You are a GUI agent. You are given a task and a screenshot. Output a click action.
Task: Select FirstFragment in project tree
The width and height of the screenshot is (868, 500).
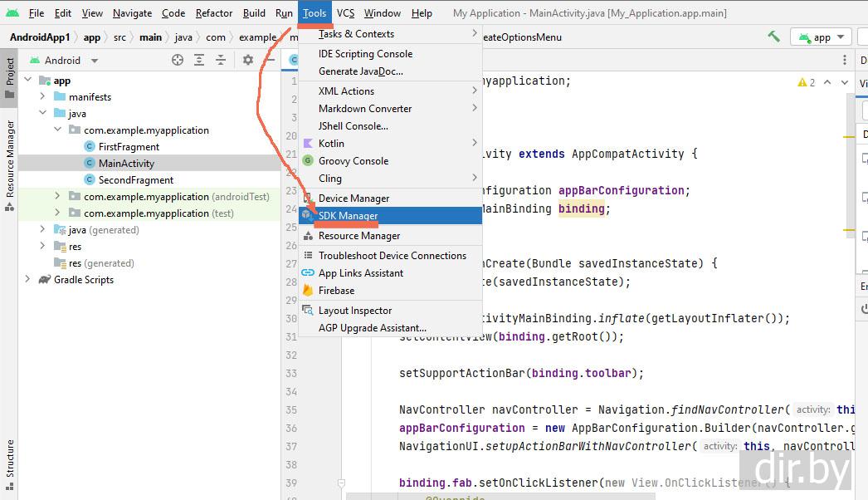[x=129, y=147]
